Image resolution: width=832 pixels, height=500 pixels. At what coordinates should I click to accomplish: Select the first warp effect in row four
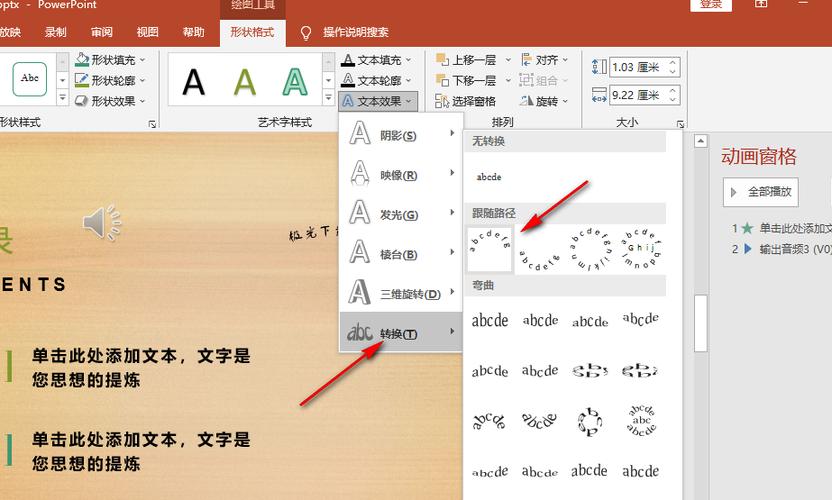490,471
